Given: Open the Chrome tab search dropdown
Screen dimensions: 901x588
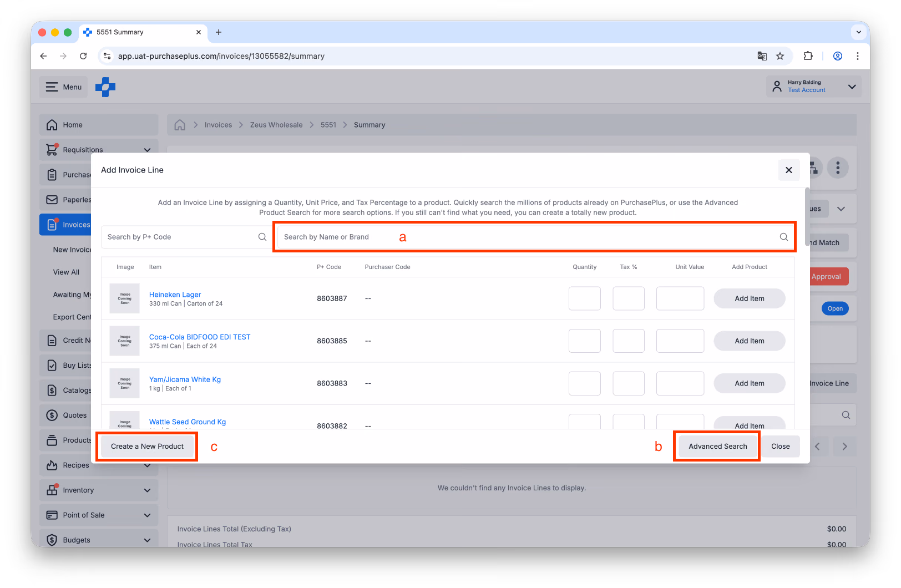Looking at the screenshot, I should pos(858,32).
